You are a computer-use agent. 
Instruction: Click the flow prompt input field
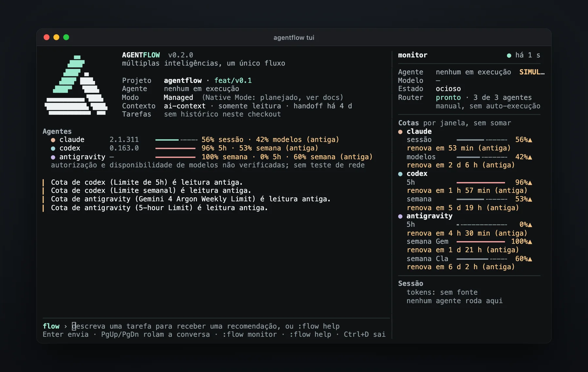[206, 326]
